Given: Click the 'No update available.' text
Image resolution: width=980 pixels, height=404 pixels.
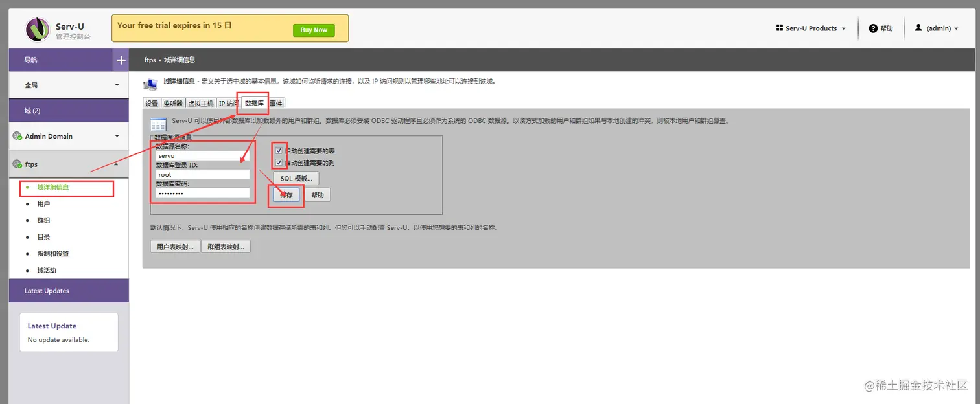Looking at the screenshot, I should coord(58,340).
